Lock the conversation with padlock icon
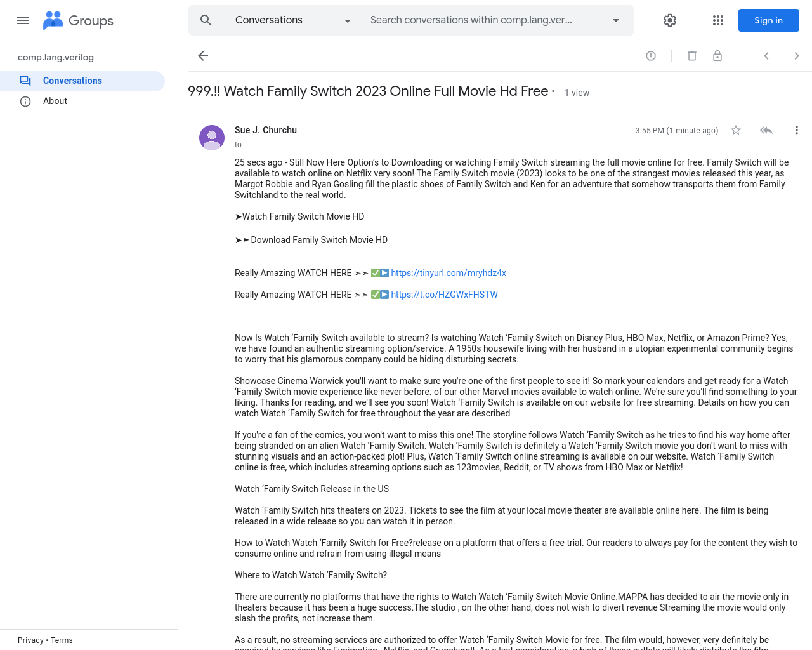Viewport: 812px width, 650px height. [x=717, y=56]
